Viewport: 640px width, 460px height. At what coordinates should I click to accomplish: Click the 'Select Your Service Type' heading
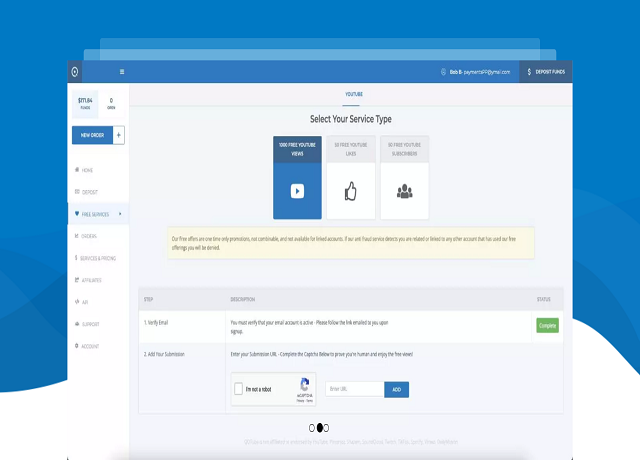[x=351, y=119]
